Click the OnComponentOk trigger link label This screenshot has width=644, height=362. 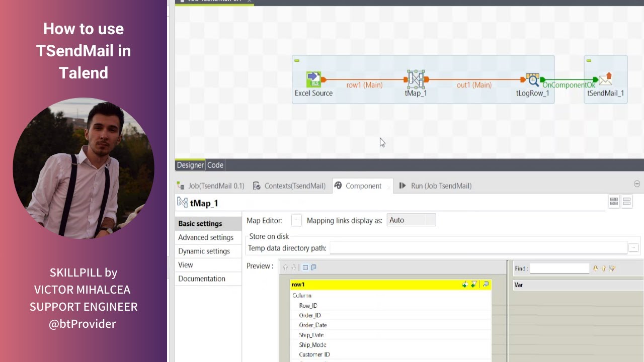pos(569,85)
